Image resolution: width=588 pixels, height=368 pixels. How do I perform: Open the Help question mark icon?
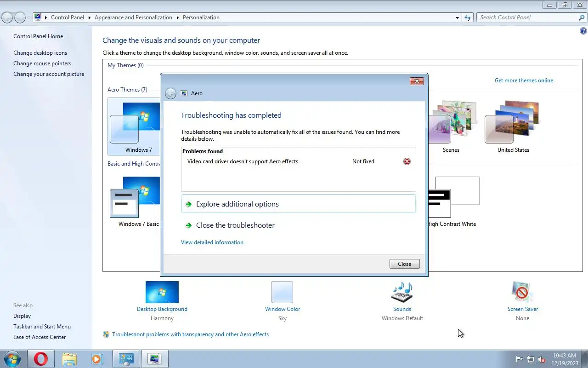coord(583,31)
